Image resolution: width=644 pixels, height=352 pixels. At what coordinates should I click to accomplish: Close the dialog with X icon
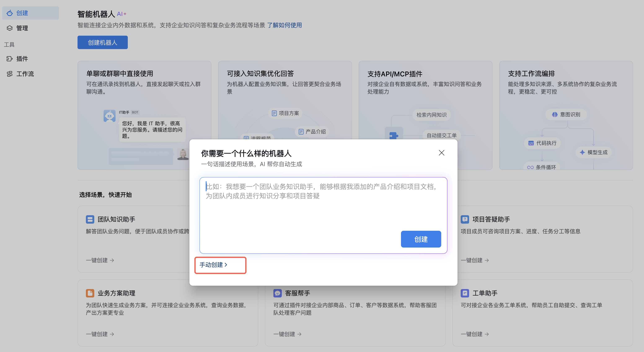tap(441, 153)
